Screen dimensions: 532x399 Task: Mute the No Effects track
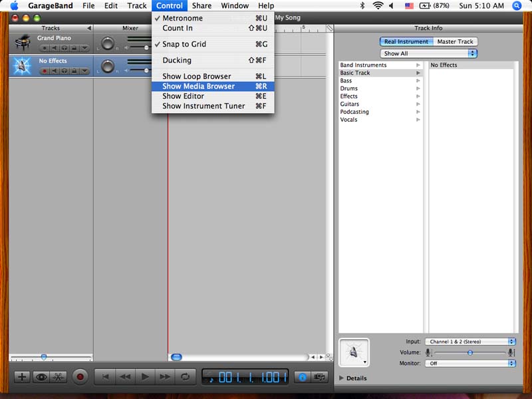pos(54,71)
